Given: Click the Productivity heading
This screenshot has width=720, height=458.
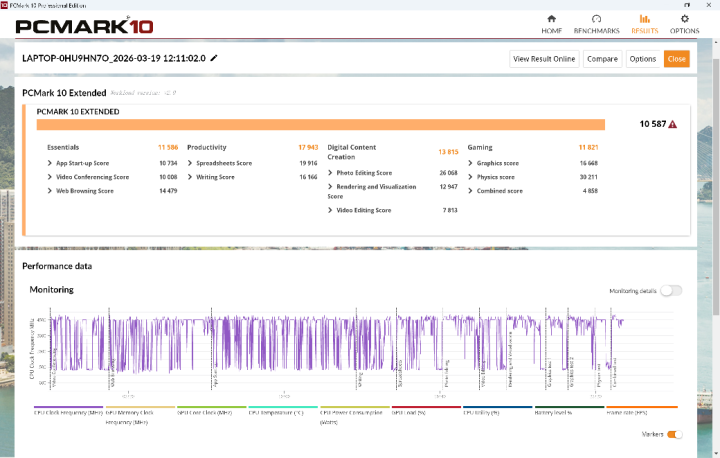Looking at the screenshot, I should click(207, 147).
